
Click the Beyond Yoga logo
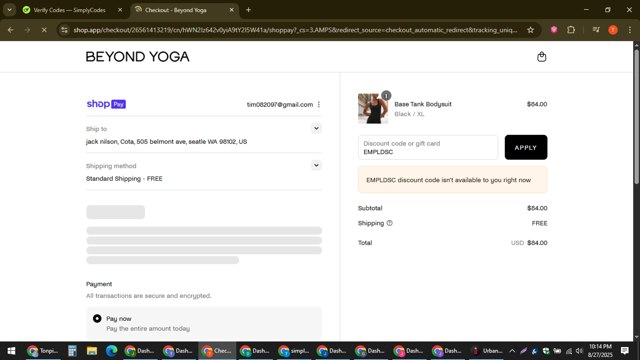(138, 57)
